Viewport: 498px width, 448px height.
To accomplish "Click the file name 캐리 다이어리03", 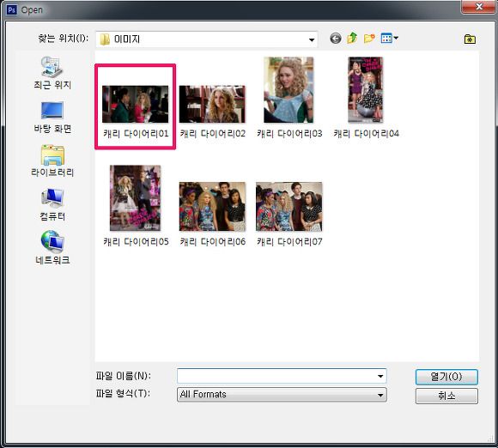I will coord(289,134).
